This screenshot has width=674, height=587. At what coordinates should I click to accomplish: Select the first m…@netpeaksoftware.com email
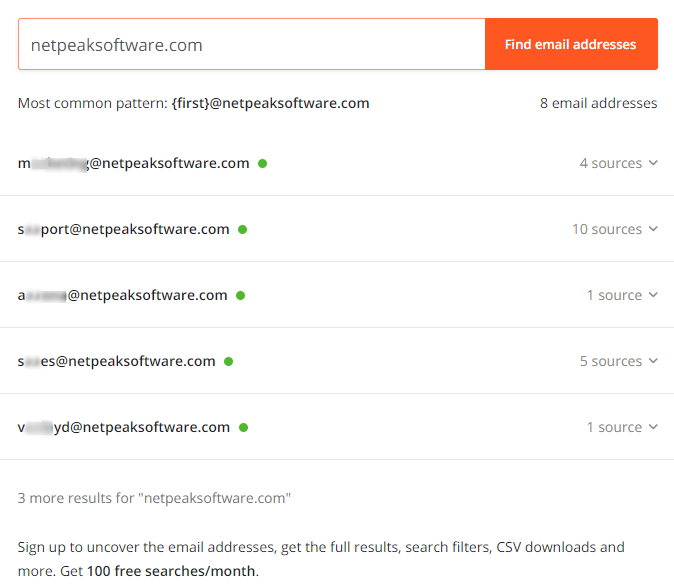coord(134,163)
